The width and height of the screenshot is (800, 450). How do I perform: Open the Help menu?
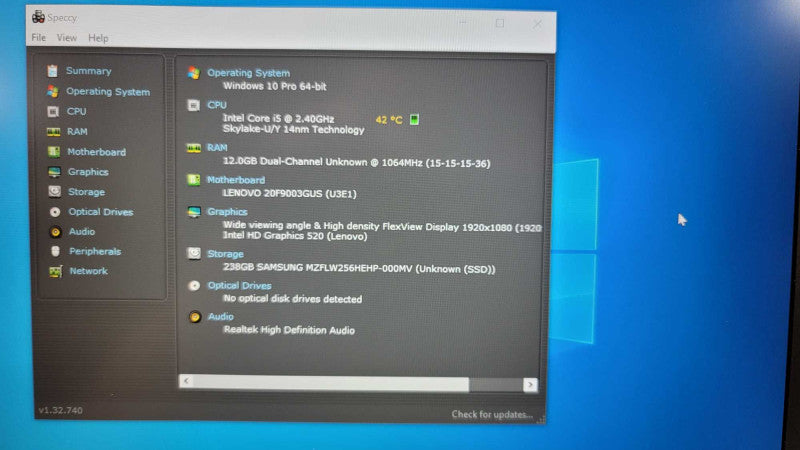point(98,38)
